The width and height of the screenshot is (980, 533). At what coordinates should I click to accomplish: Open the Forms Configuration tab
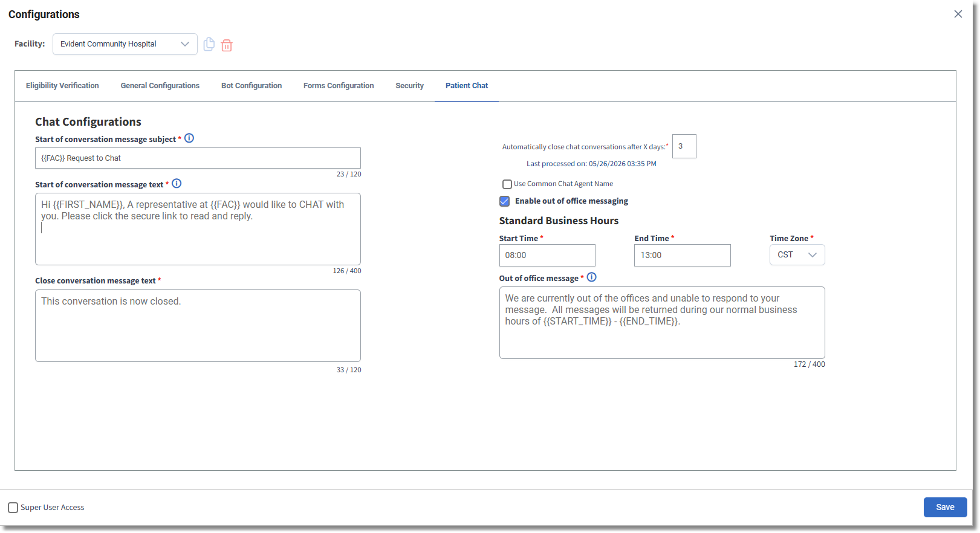click(339, 86)
